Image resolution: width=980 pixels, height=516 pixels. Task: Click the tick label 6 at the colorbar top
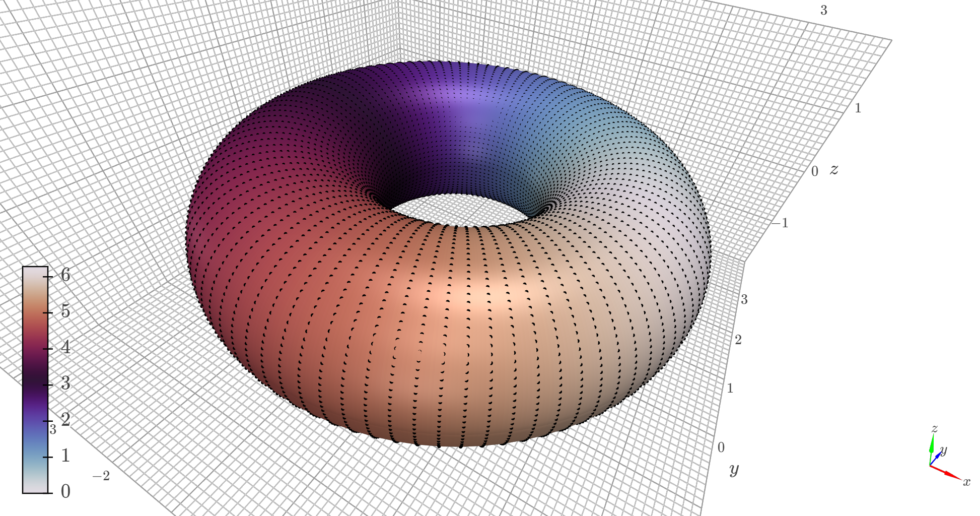click(65, 275)
